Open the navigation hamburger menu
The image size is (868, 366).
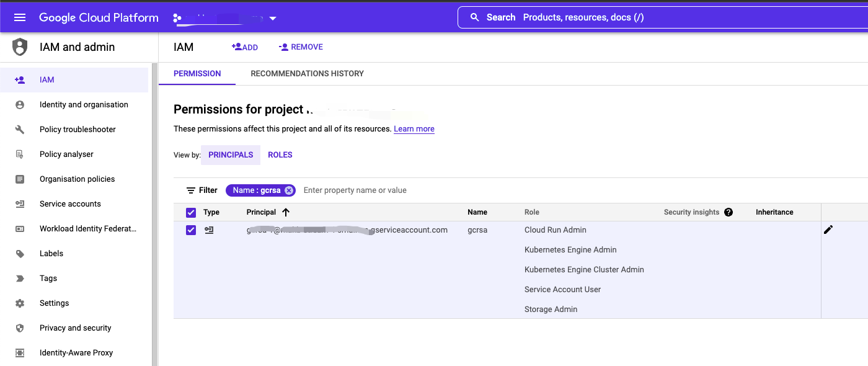[20, 17]
